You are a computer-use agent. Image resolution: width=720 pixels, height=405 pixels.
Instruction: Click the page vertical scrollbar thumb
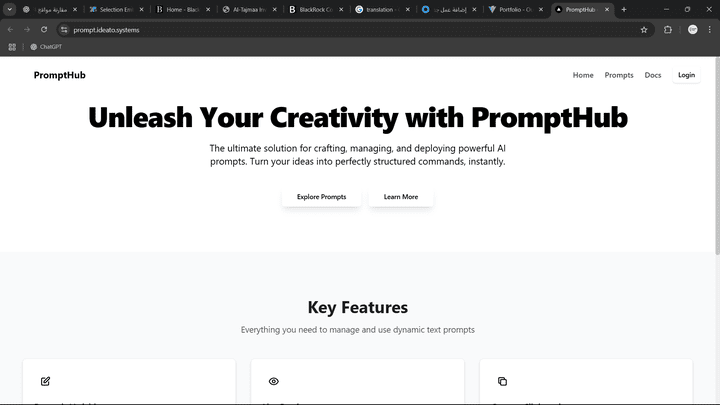(717, 155)
